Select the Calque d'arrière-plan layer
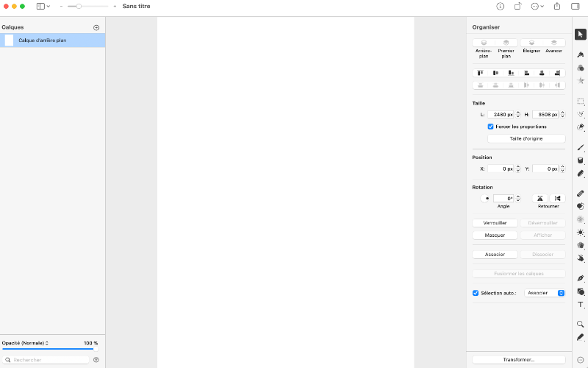 52,40
